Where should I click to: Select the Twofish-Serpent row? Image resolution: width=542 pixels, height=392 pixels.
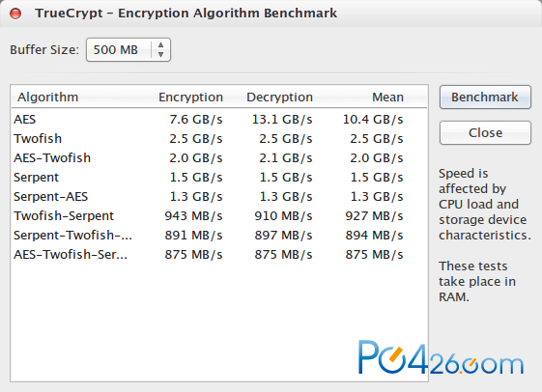pos(219,216)
